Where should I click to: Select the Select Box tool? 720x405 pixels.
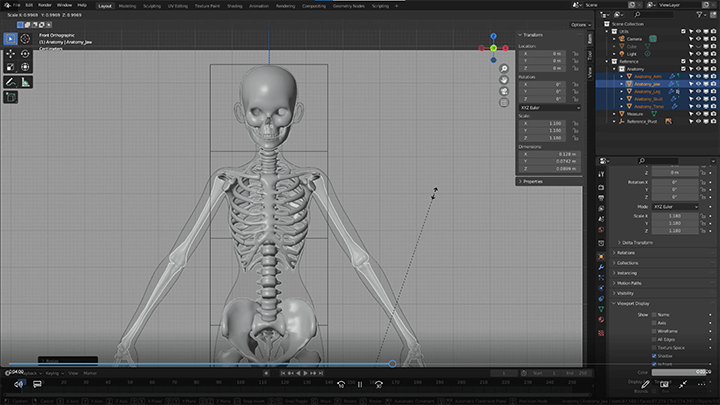click(11, 39)
